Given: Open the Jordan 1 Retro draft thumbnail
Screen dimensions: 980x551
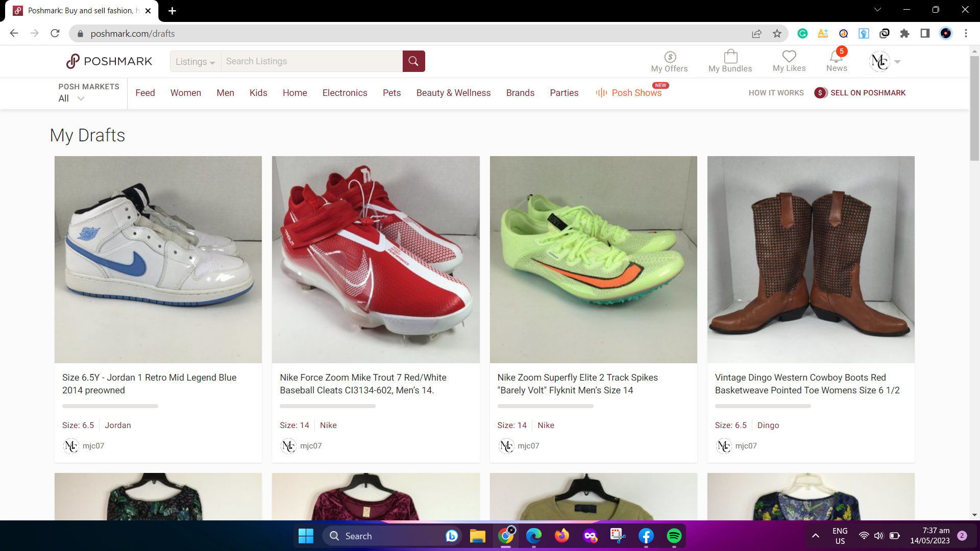Looking at the screenshot, I should click(158, 260).
